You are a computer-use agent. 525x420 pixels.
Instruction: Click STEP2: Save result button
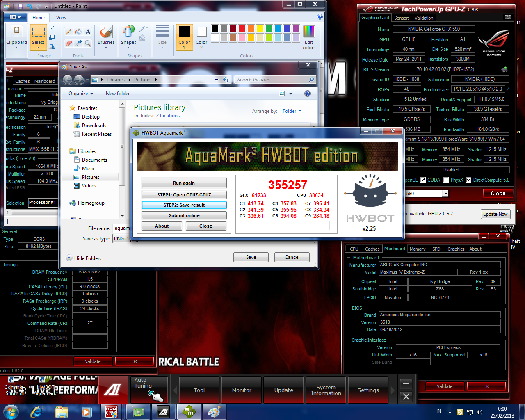tap(184, 205)
